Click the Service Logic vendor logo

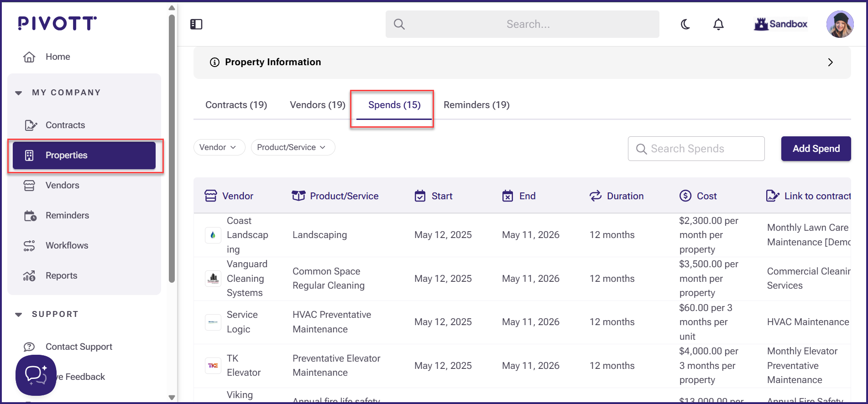click(213, 322)
